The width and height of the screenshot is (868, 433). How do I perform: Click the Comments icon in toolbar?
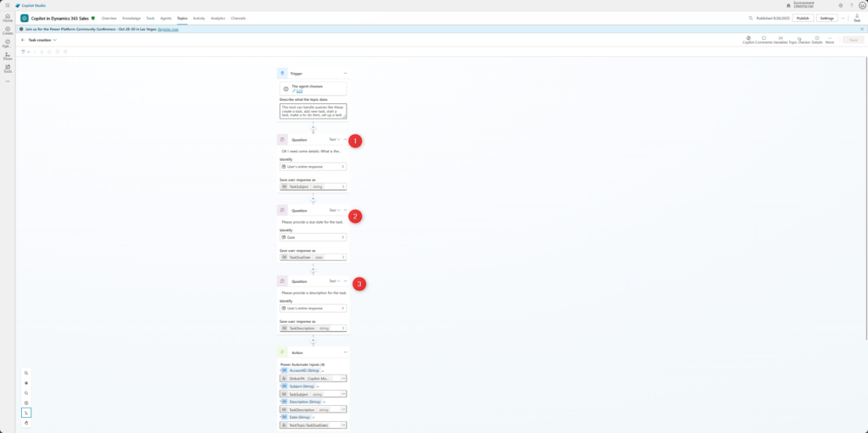764,38
